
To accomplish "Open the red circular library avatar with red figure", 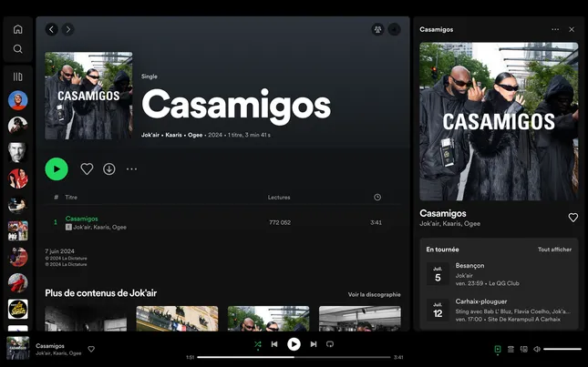I will coord(17,283).
